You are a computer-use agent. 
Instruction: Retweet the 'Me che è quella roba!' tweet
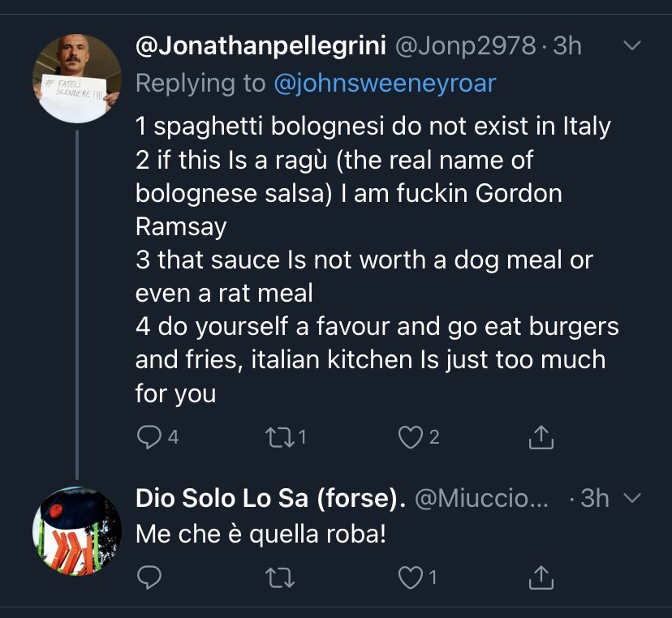click(x=278, y=577)
